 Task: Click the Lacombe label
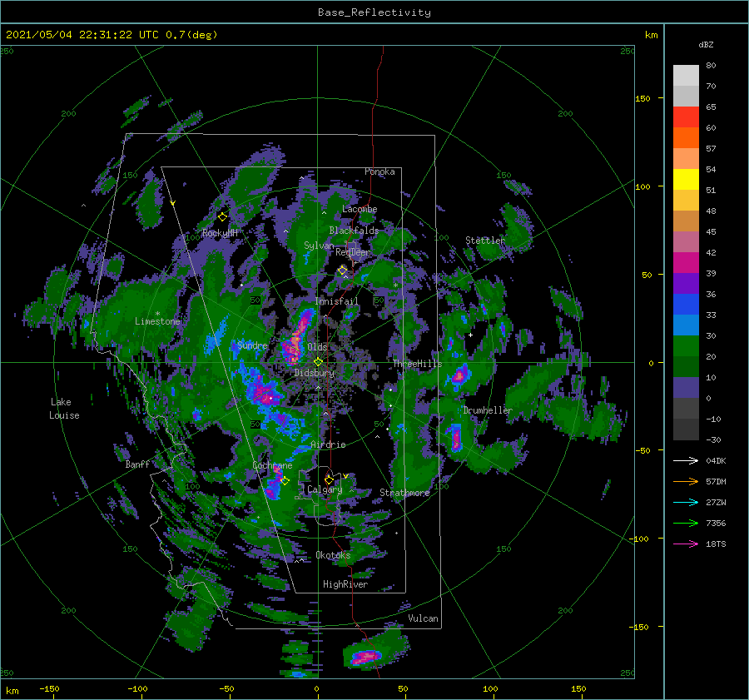click(360, 209)
